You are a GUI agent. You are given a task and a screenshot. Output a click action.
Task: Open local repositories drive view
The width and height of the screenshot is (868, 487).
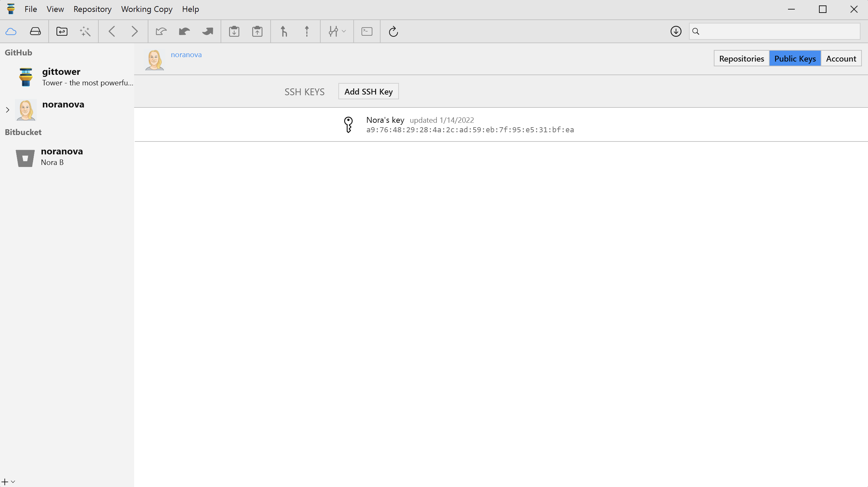[x=35, y=32]
